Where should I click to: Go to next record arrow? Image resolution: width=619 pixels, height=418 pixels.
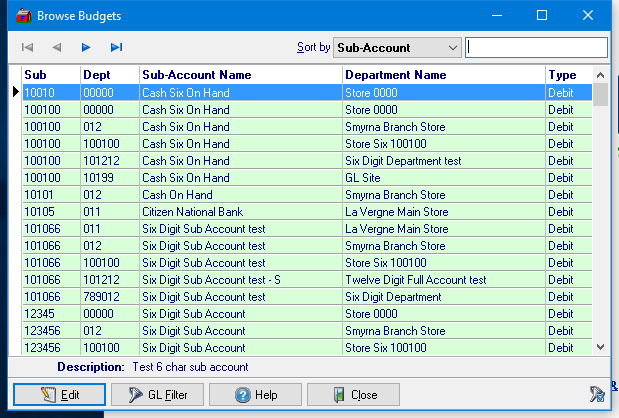point(87,47)
